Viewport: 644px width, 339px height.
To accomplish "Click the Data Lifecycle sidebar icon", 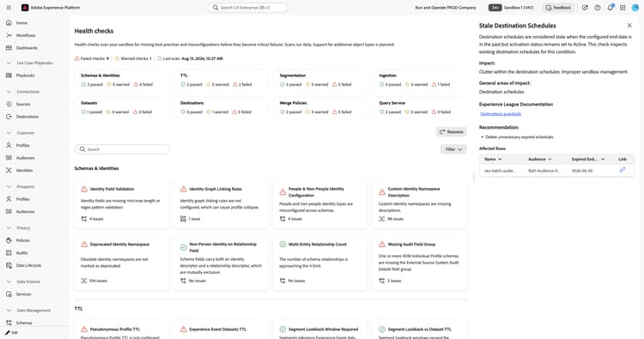I will click(x=9, y=265).
